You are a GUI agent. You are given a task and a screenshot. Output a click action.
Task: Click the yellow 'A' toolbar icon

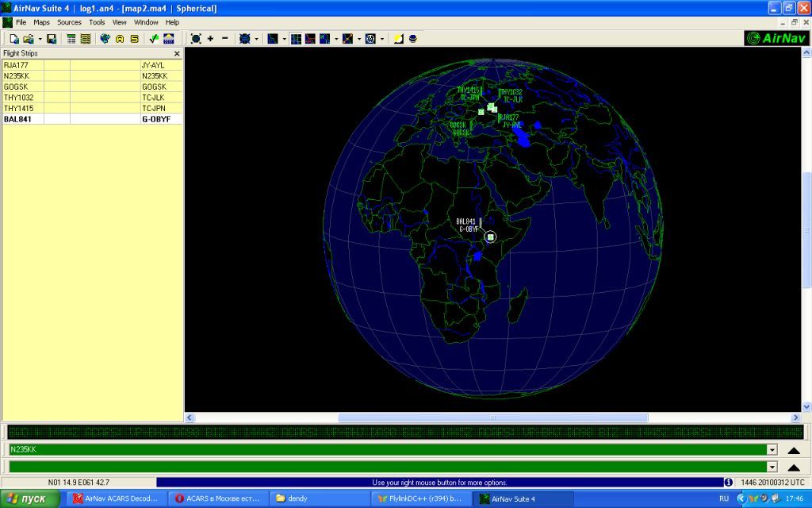point(120,39)
